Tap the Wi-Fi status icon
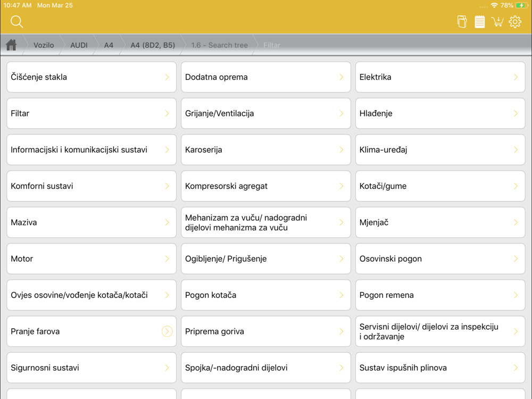This screenshot has height=399, width=532. 494,5
